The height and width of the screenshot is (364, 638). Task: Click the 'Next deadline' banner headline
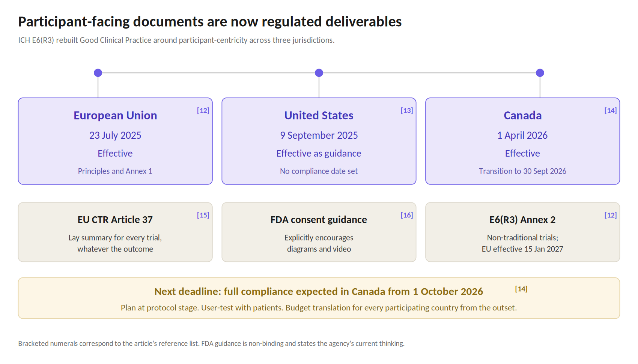pyautogui.click(x=319, y=292)
